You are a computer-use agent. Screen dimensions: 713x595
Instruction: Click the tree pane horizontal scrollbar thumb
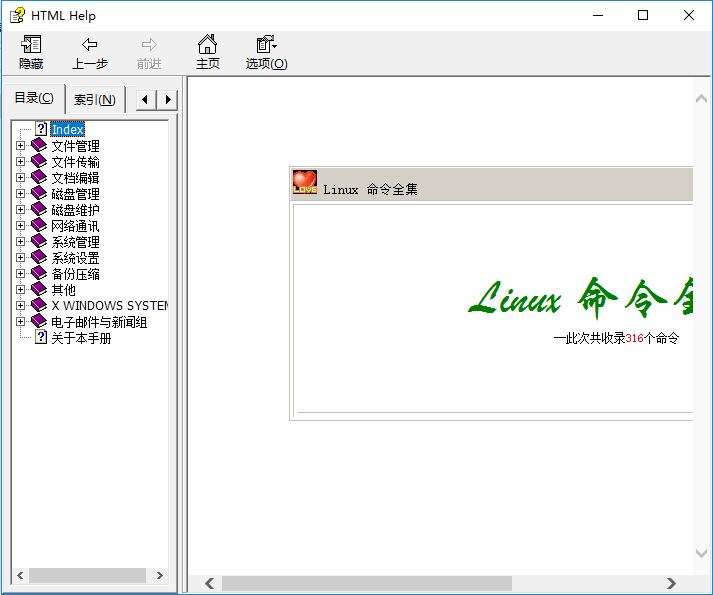[87, 575]
